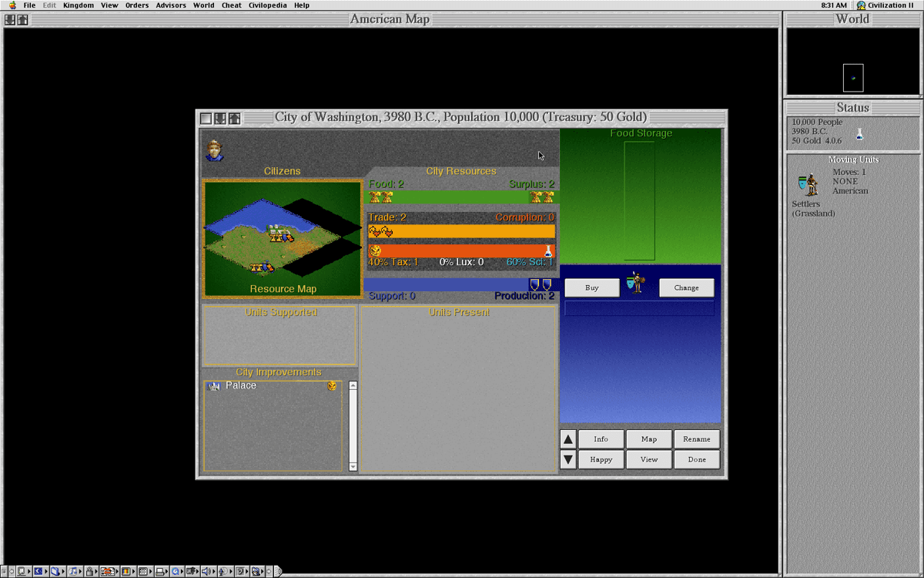Open the File menu
The height and width of the screenshot is (578, 924).
click(29, 5)
